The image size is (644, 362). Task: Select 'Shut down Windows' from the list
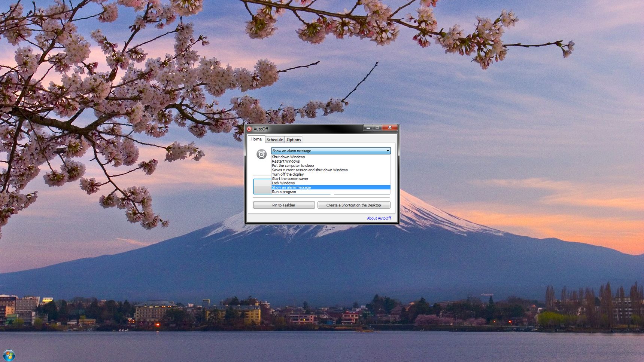pyautogui.click(x=331, y=157)
